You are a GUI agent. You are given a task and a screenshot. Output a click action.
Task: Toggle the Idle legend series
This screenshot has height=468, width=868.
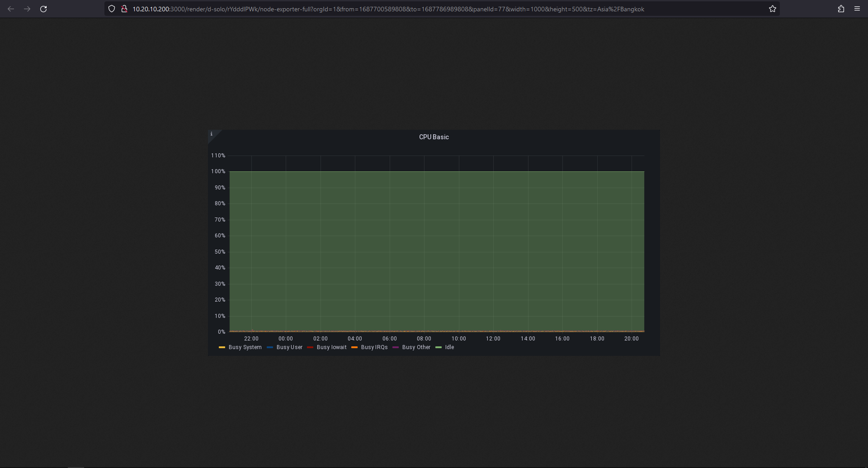click(x=449, y=347)
